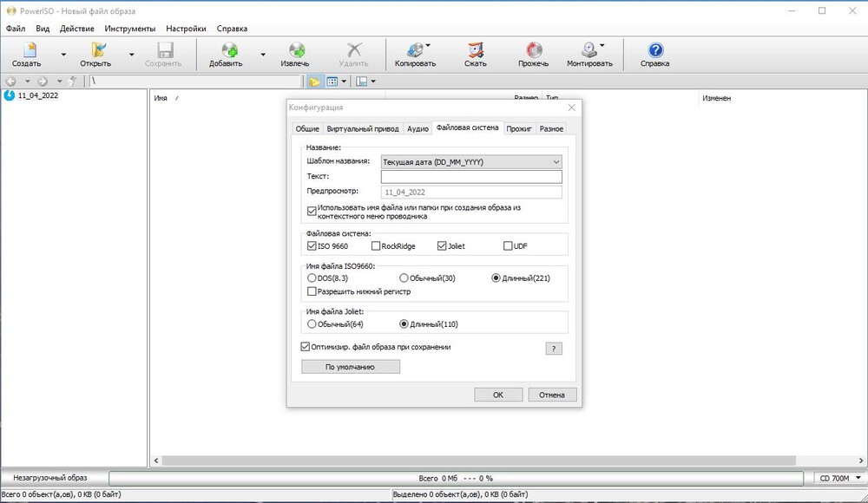Click the Открыть (Open) toolbar icon

coord(95,51)
